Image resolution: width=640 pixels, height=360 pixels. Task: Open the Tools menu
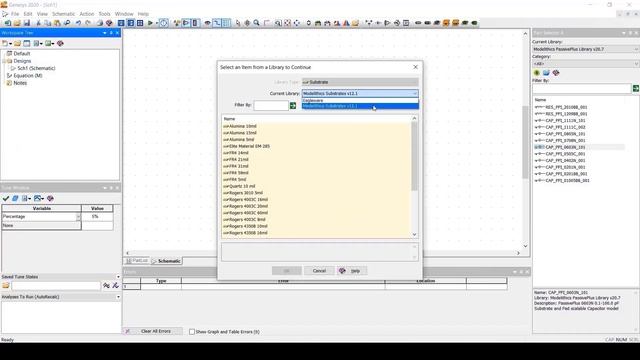tap(104, 14)
